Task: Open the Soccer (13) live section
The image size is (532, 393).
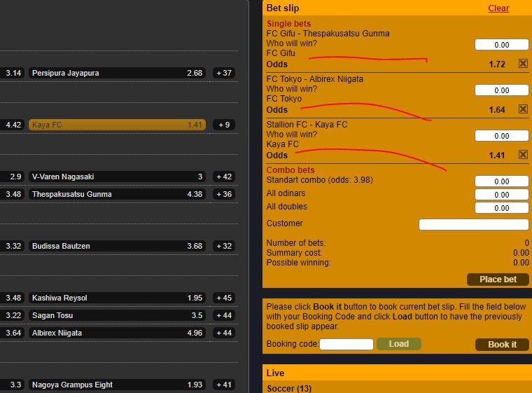Action: point(288,388)
